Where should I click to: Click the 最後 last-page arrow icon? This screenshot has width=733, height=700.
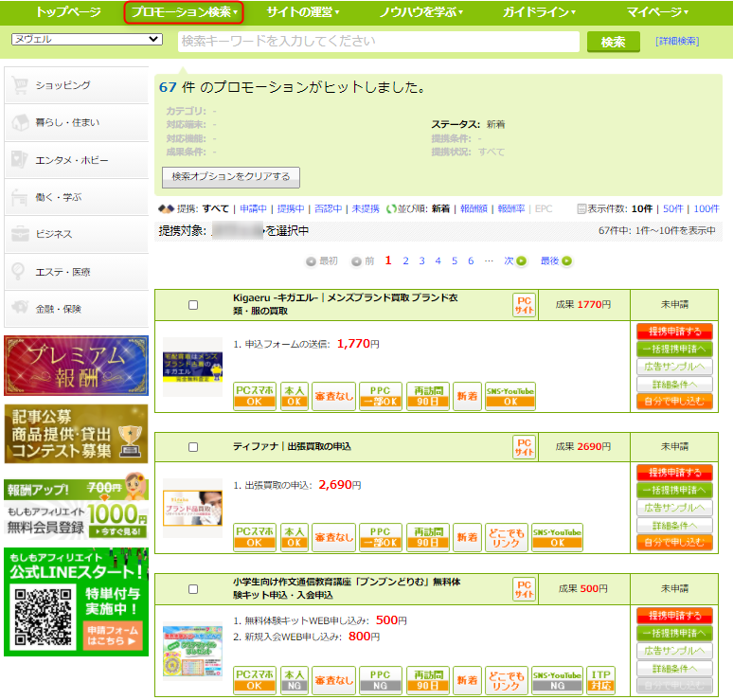[x=566, y=260]
